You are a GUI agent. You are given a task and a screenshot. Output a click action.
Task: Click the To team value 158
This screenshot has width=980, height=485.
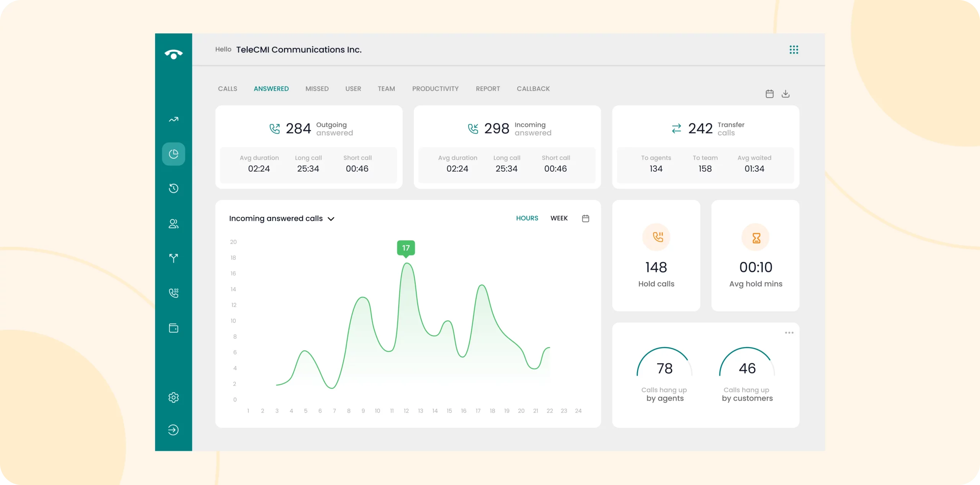[705, 169]
